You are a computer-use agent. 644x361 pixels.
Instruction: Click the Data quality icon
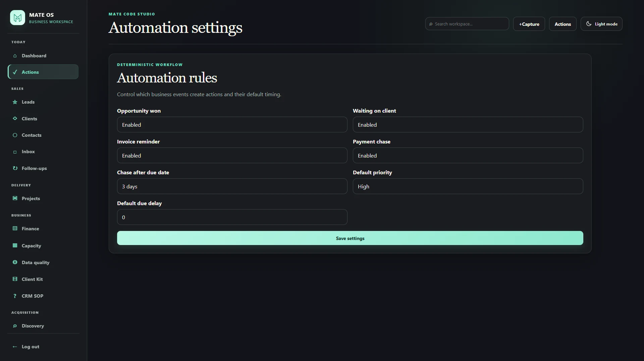pos(15,262)
